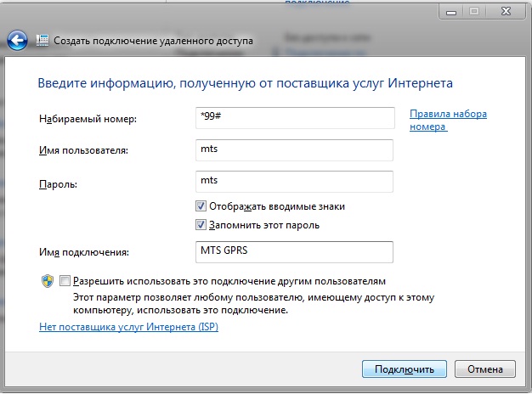
Task: Focus the 'Набираемый номер' field with *99#
Action: 295,118
